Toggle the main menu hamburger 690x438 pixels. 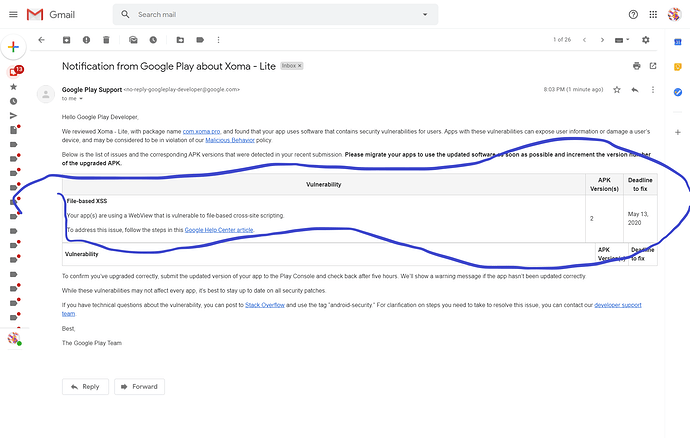(x=11, y=15)
